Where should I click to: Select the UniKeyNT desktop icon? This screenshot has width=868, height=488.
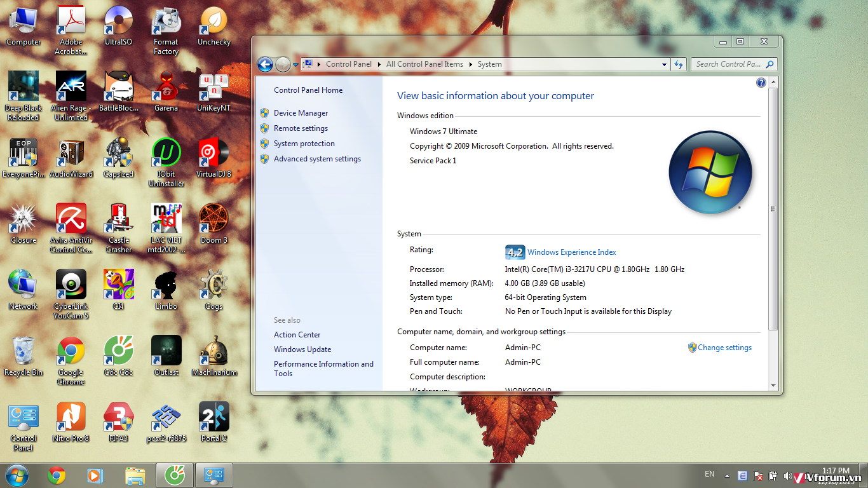(214, 91)
